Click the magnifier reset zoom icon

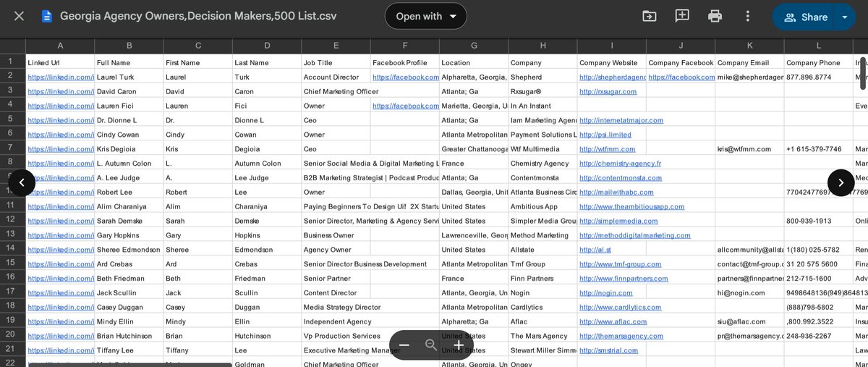(431, 345)
